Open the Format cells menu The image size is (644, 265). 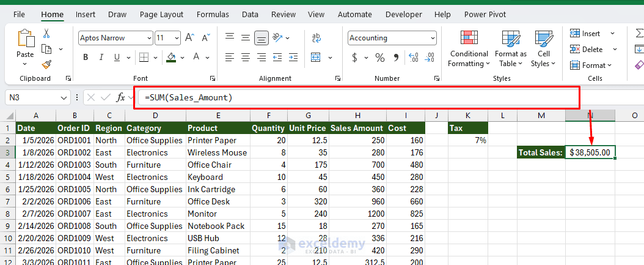click(x=591, y=65)
